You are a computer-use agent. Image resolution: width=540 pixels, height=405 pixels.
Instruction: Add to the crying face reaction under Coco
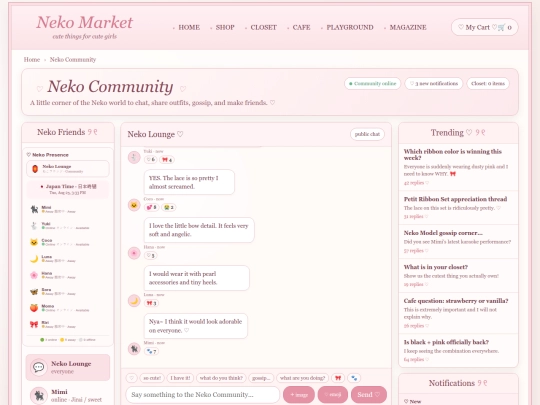pos(169,207)
